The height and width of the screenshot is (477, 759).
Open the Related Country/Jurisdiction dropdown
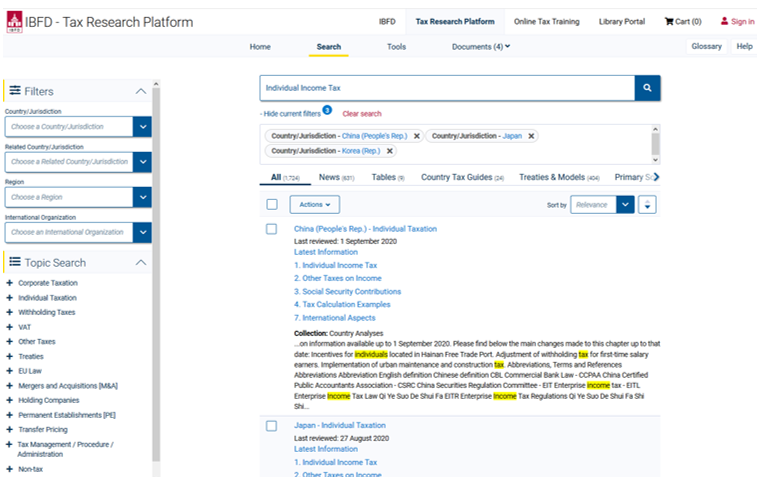(78, 162)
